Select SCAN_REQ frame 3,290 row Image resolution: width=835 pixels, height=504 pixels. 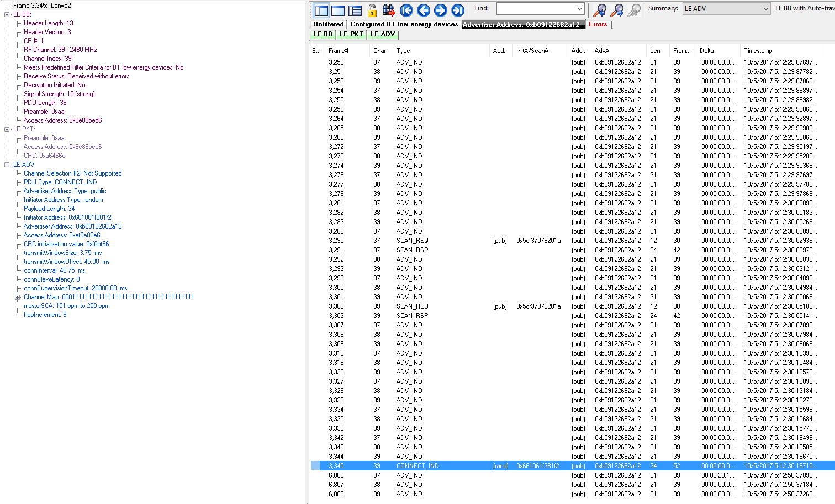pos(572,241)
